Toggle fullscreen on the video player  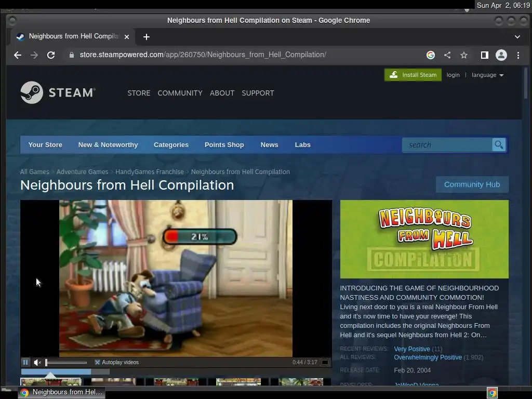tap(325, 362)
